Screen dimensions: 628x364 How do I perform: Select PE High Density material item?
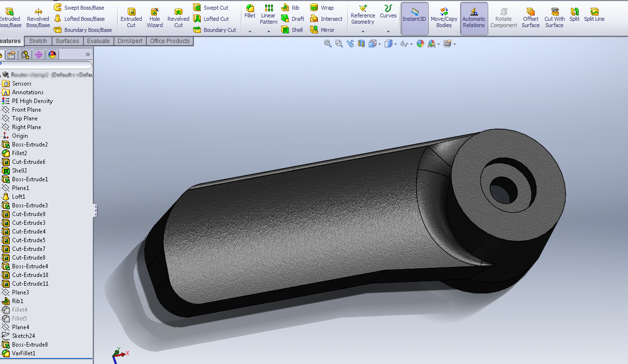tap(32, 101)
